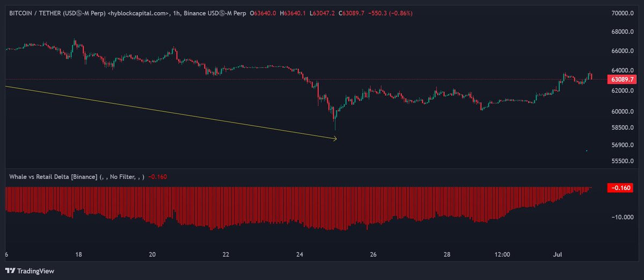Image resolution: width=644 pixels, height=280 pixels.
Task: Select the 55500.0 price axis label
Action: click(622, 161)
